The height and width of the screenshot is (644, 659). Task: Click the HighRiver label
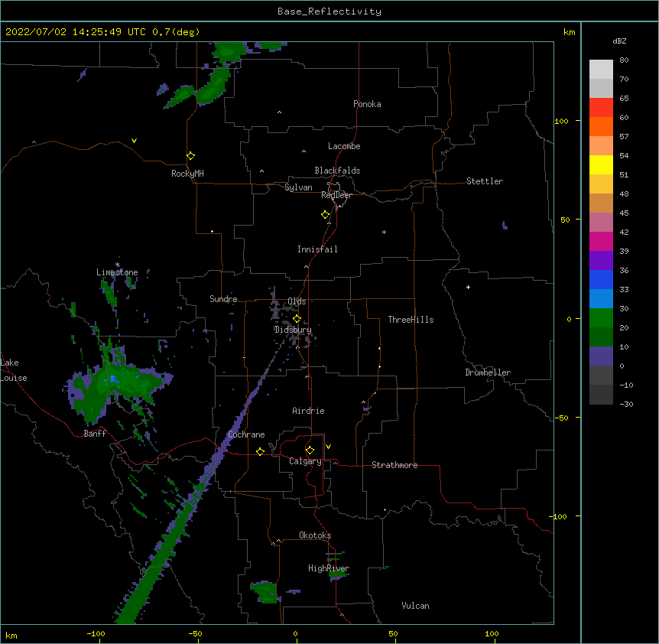328,568
